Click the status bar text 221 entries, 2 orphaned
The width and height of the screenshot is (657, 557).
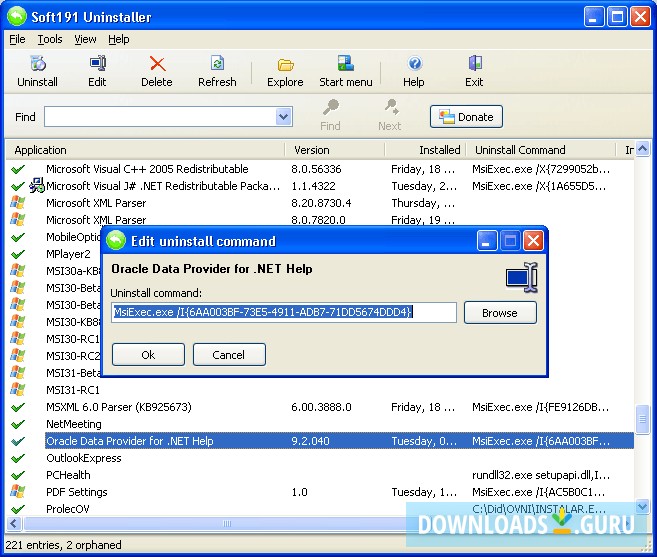pyautogui.click(x=63, y=545)
